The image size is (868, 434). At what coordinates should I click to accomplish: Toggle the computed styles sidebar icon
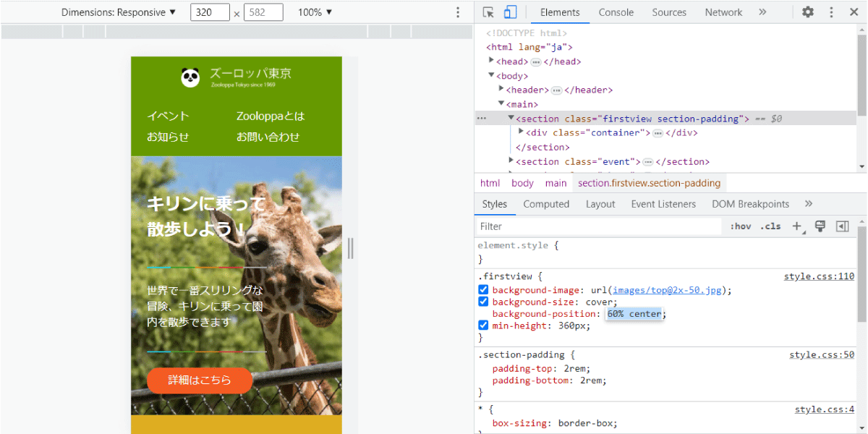842,226
